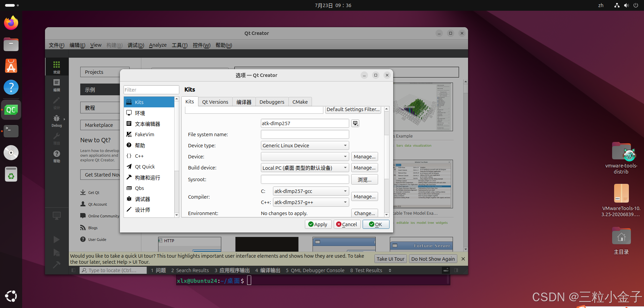The height and width of the screenshot is (308, 644).
Task: Open the Welcome mode in Qt Creator sidebar
Action: tap(56, 67)
